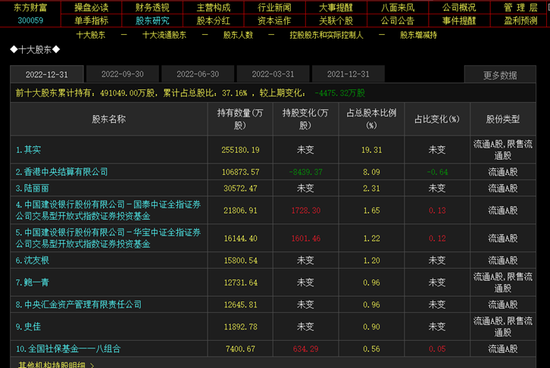Open the 公司公告 menu item
The height and width of the screenshot is (368, 550).
(x=397, y=21)
